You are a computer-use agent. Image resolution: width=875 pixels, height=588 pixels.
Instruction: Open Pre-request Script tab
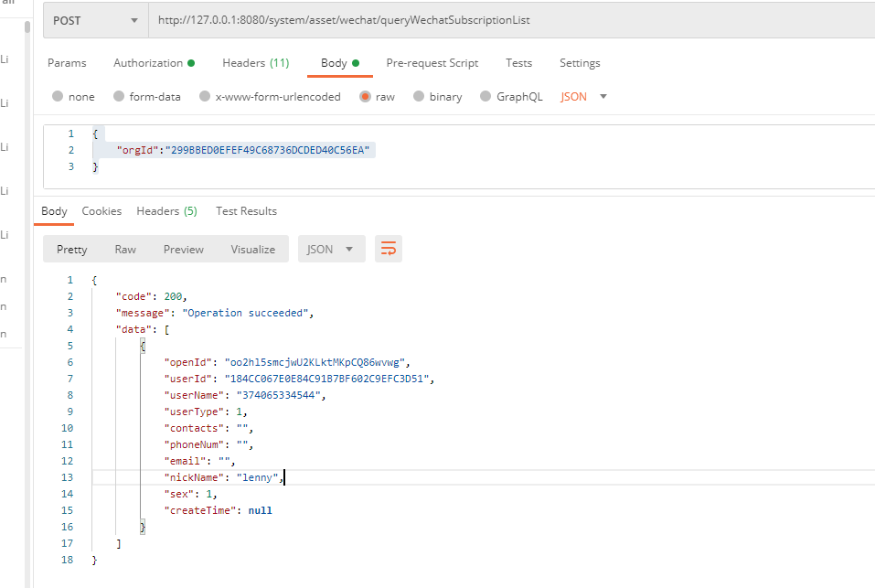pos(432,63)
